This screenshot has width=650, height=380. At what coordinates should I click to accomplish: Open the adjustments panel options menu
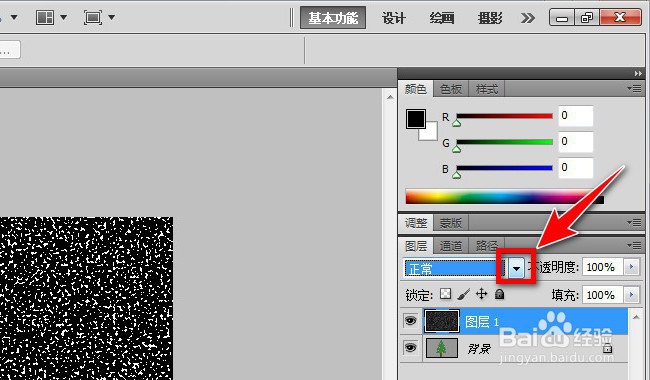pyautogui.click(x=635, y=223)
